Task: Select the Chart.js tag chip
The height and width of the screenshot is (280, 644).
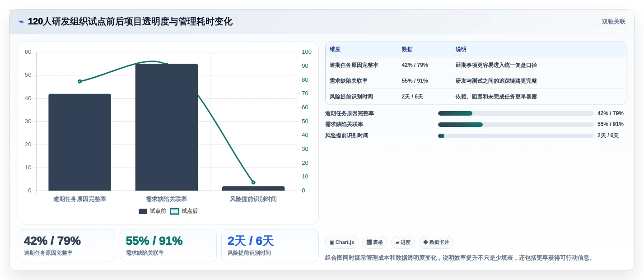Action: point(342,243)
